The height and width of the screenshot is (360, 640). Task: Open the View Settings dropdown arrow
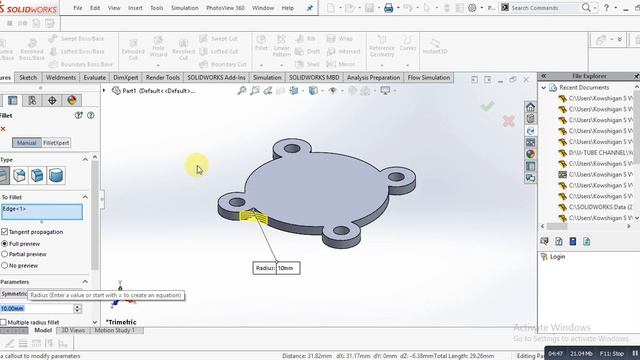(395, 91)
